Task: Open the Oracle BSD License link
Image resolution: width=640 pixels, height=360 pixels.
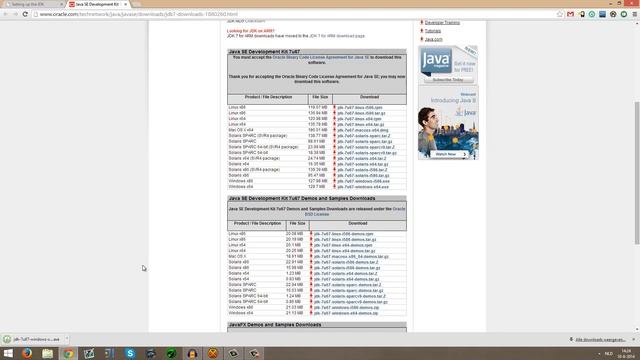Action: point(355,211)
